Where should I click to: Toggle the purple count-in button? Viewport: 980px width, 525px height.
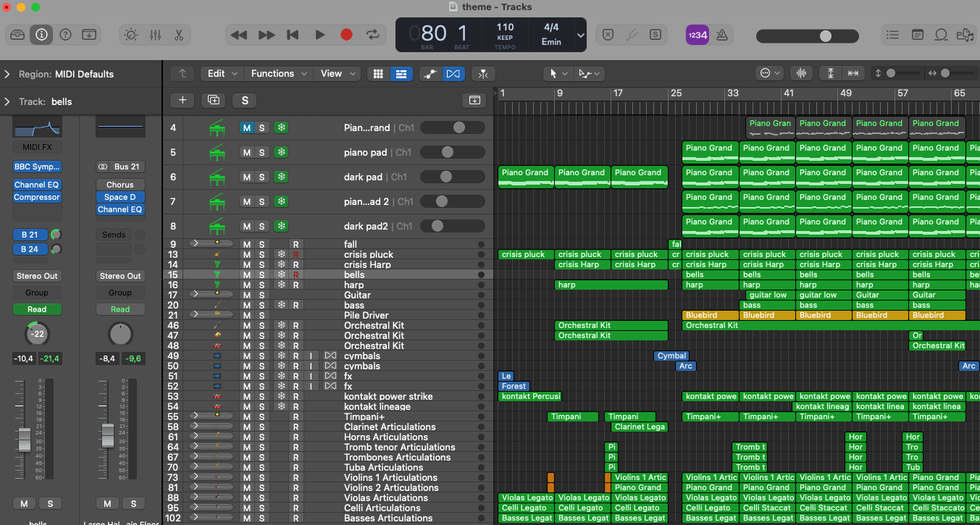[697, 35]
